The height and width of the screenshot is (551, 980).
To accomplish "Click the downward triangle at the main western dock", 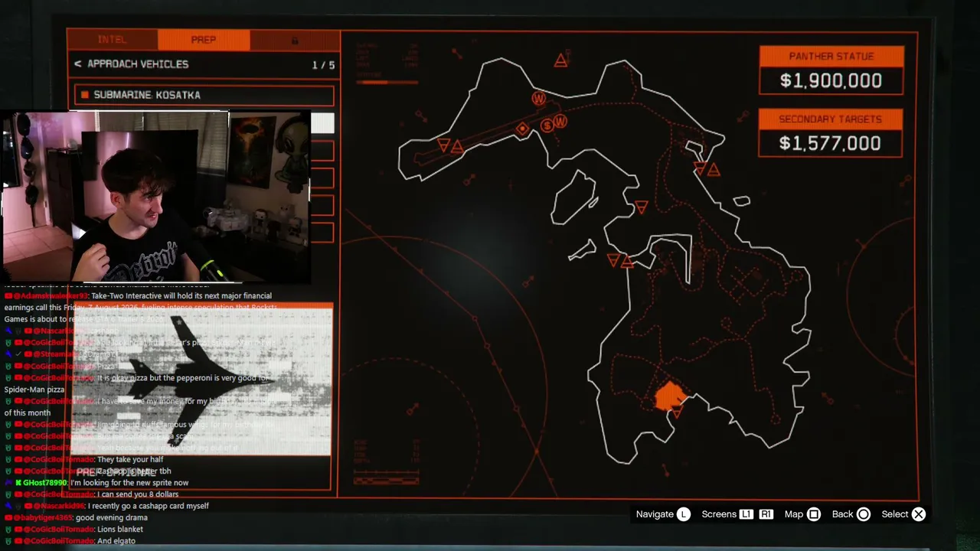I will point(613,260).
